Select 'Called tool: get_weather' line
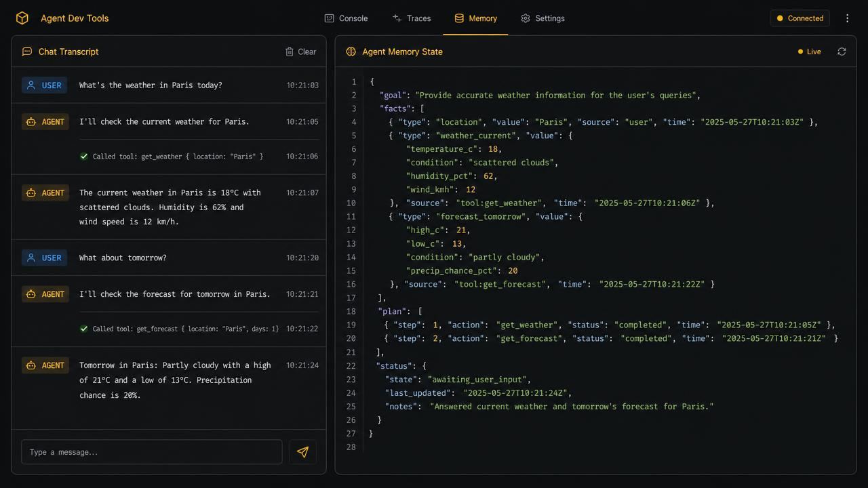The height and width of the screenshot is (488, 868). point(178,157)
